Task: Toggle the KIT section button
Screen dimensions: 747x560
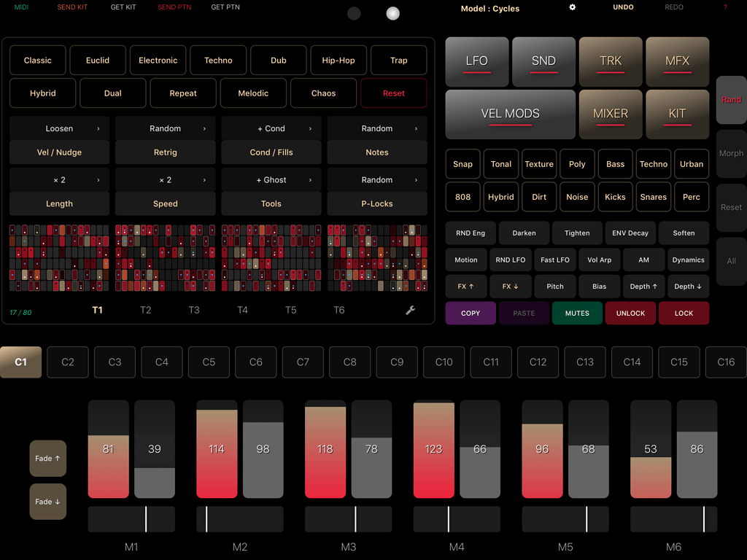Action: tap(678, 114)
